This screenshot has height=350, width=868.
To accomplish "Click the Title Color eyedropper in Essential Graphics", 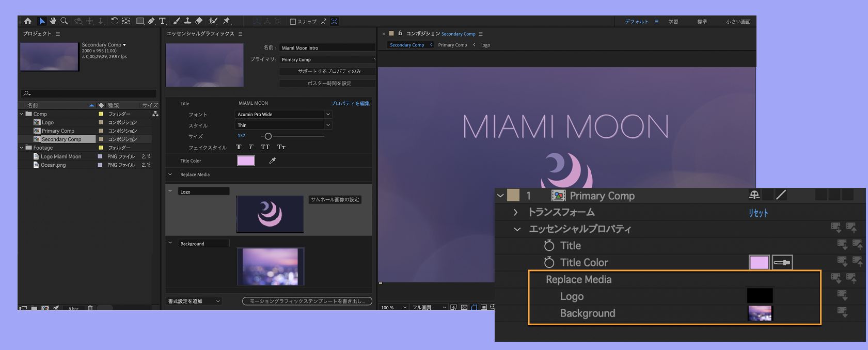I will tap(272, 161).
